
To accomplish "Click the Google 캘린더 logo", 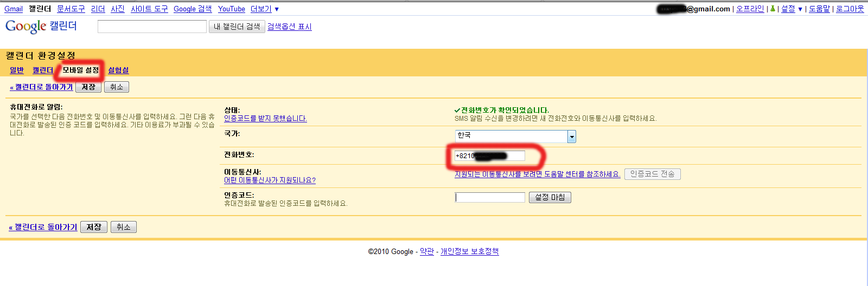I will coord(41,26).
